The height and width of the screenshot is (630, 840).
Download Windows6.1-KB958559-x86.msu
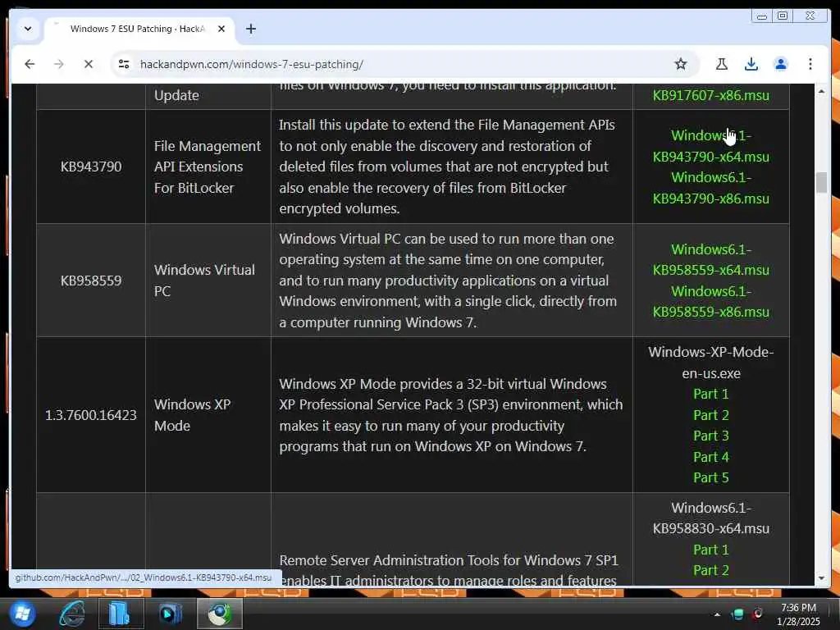pos(711,302)
